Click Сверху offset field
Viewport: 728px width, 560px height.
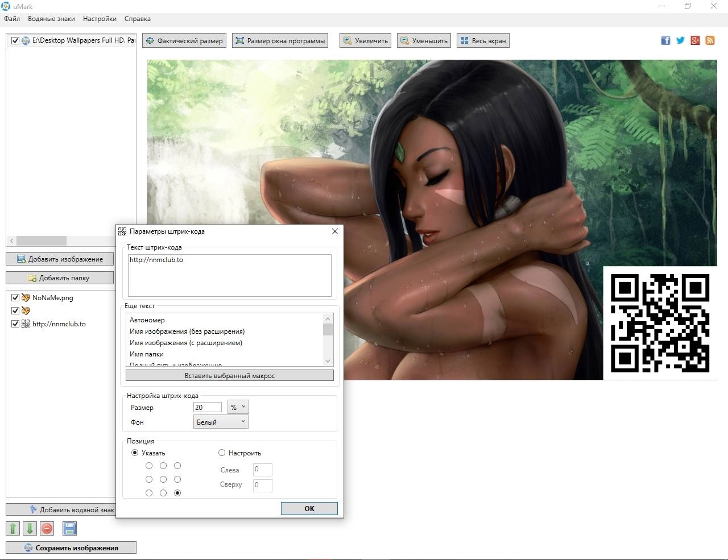point(262,485)
